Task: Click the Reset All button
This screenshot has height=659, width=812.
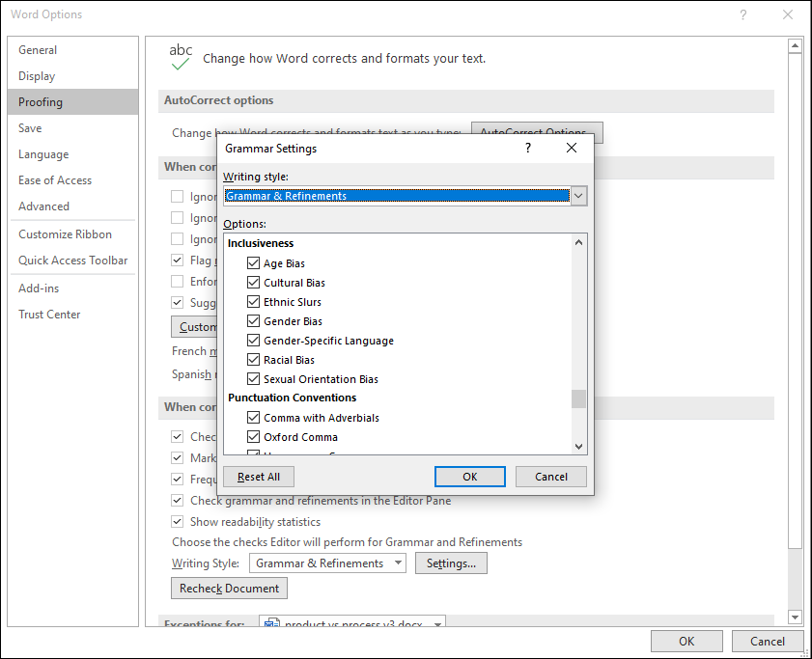Action: point(258,476)
